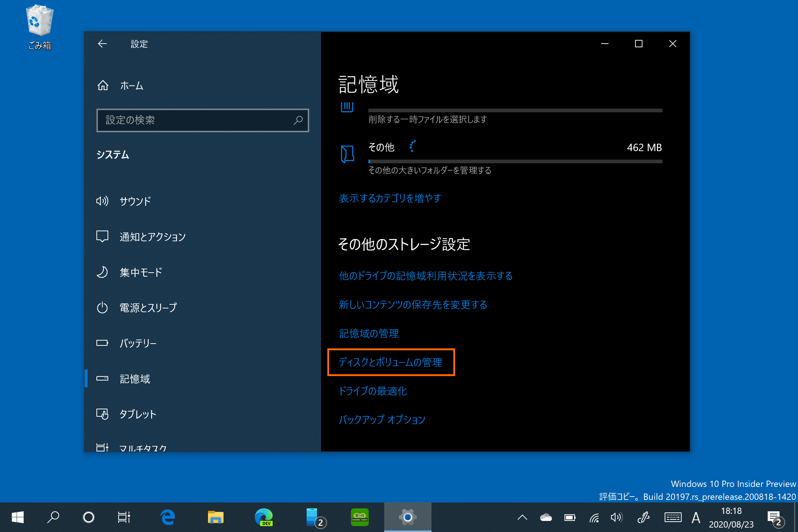
Task: Click the Cortana icon on the taskbar
Action: click(88, 517)
